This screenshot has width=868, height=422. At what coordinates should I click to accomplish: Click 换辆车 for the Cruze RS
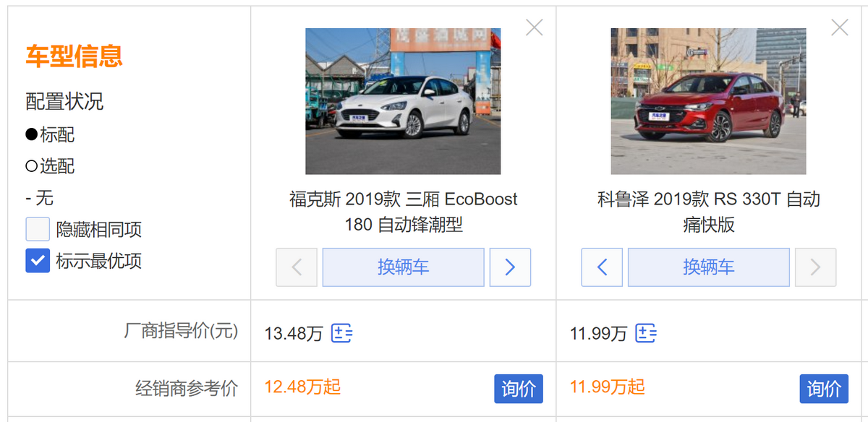pyautogui.click(x=709, y=267)
